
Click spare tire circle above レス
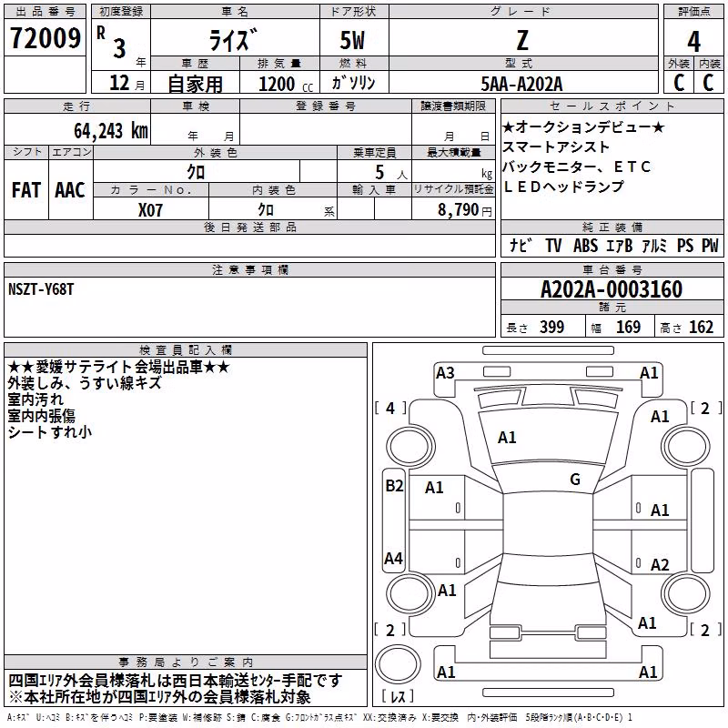coord(398,664)
